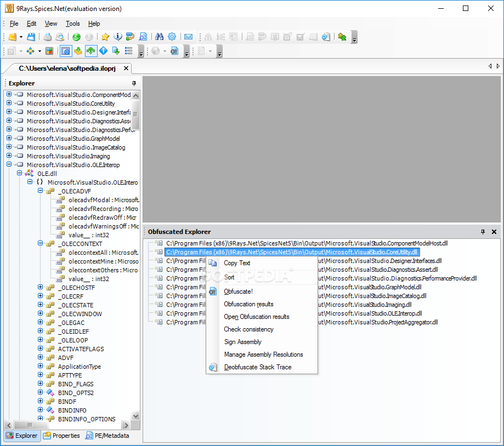Image resolution: width=504 pixels, height=446 pixels.
Task: Click the Print toolbar icon
Action: (x=47, y=37)
